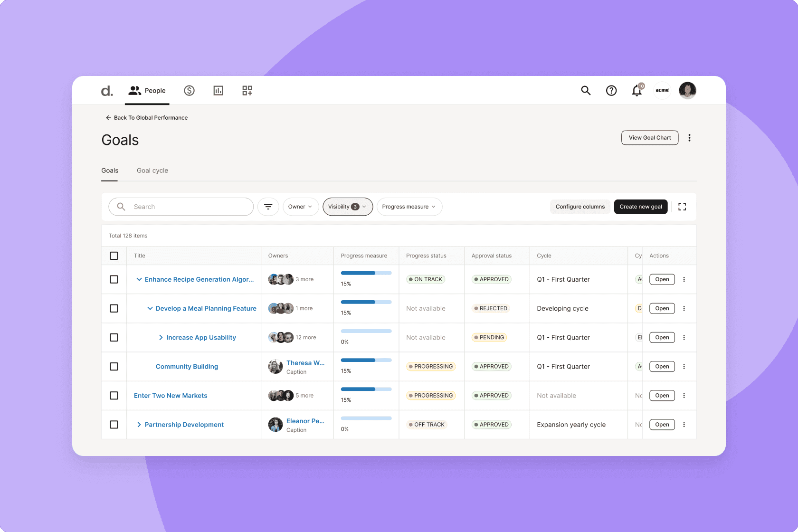The image size is (798, 532).
Task: Click Eleanor Pe. avatar picture
Action: coord(275,425)
